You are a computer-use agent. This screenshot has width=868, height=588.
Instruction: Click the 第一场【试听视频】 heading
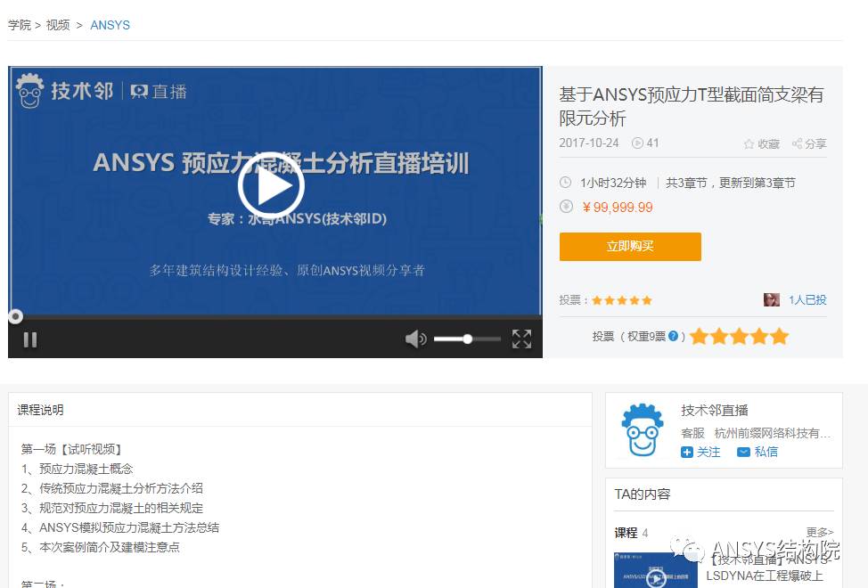point(71,449)
